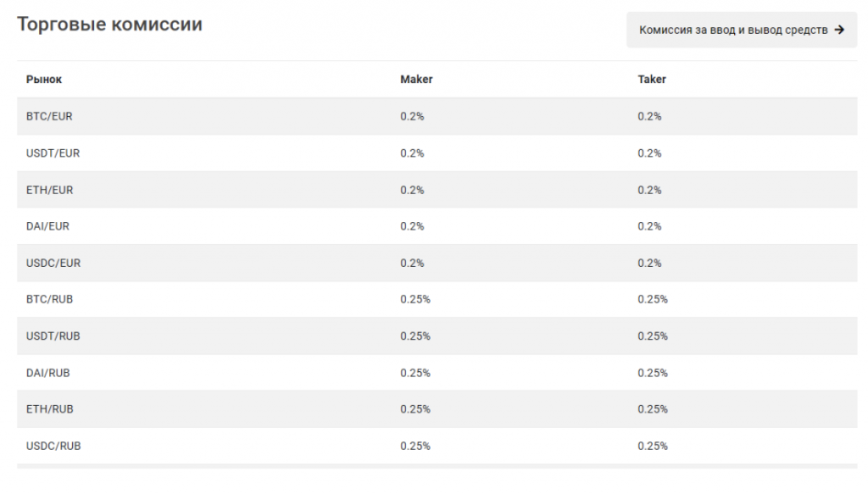Click the Maker fee for USDC/RUB

(415, 446)
